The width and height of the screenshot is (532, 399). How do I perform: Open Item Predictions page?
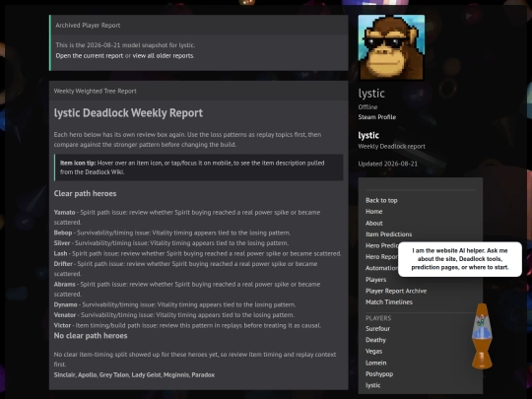pos(389,234)
